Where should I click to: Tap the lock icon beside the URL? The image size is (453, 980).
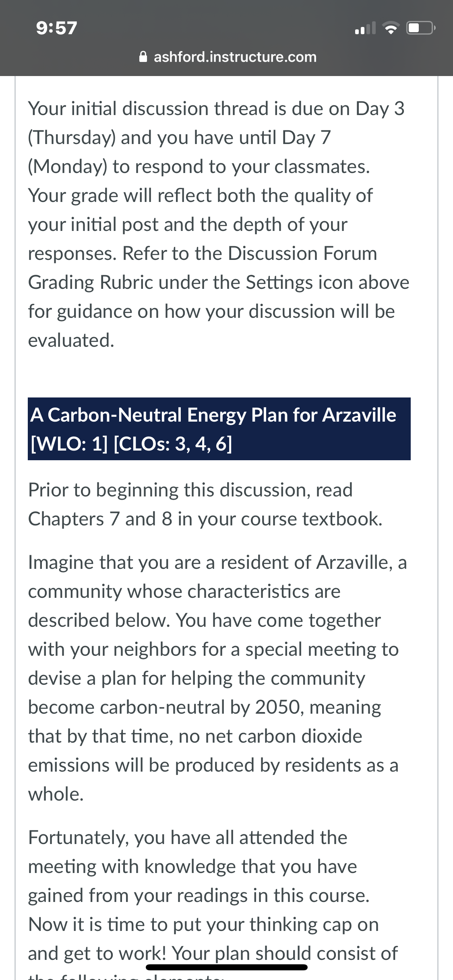[x=143, y=57]
